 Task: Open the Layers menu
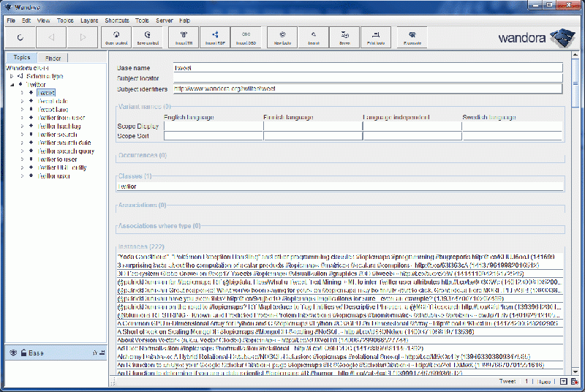pyautogui.click(x=91, y=20)
